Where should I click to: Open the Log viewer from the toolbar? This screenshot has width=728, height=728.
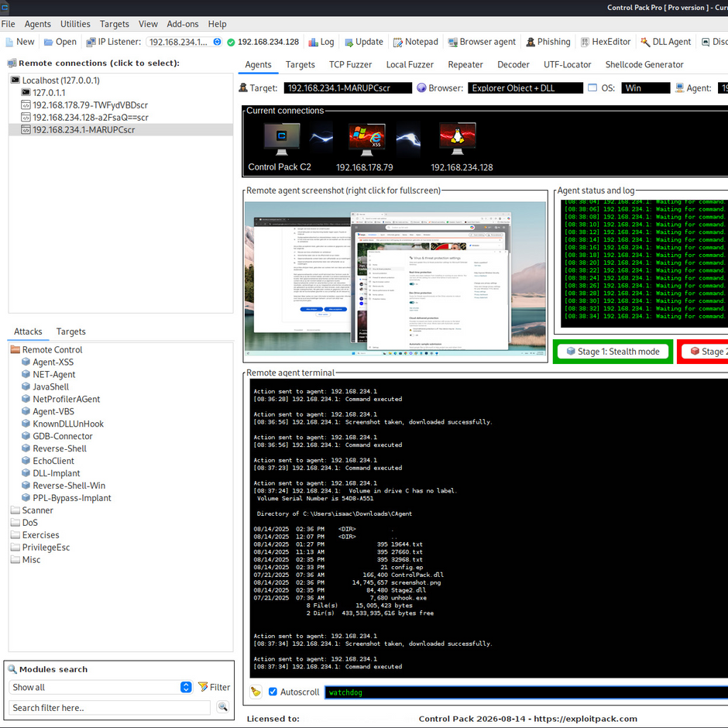click(x=321, y=42)
